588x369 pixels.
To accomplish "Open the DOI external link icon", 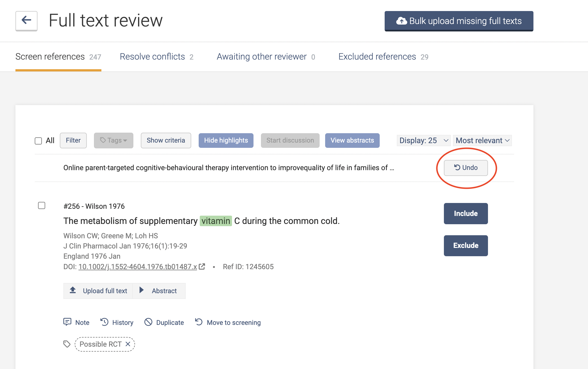I will coord(202,266).
